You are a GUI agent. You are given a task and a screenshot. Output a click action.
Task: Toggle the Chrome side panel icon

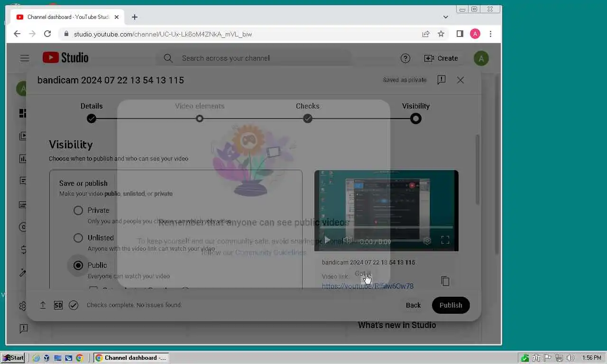coord(460,34)
